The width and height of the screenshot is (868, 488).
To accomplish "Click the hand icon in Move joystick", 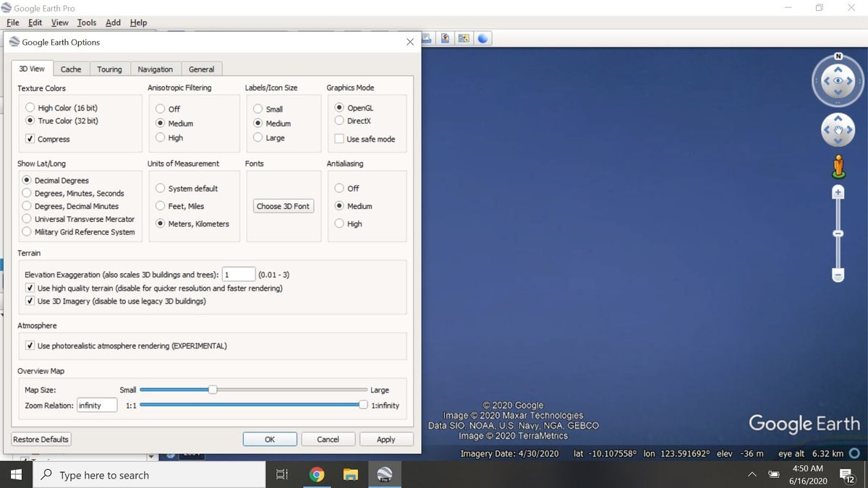I will [x=838, y=130].
